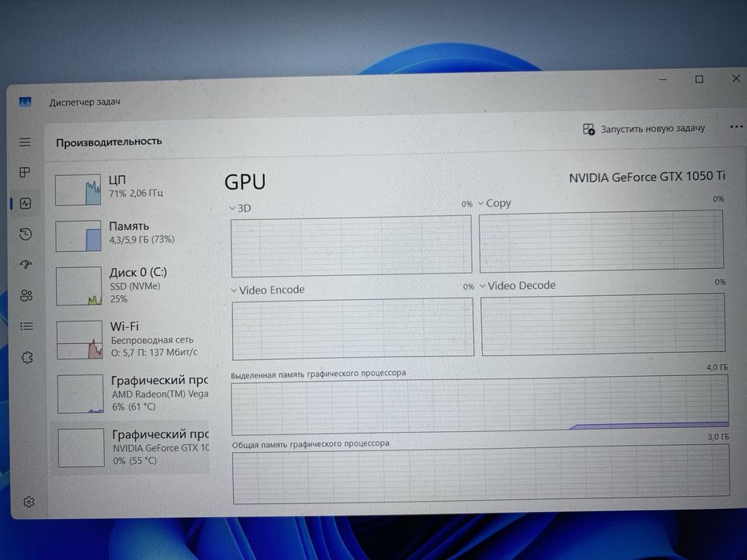Click the 0% (55 °C) NVIDIA value
Viewport: 747px width, 560px height.
point(135,461)
